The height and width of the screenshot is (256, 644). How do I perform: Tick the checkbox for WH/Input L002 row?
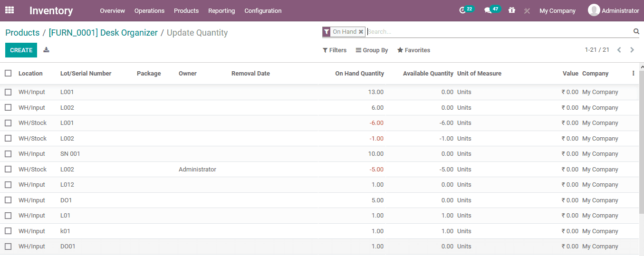tap(8, 108)
